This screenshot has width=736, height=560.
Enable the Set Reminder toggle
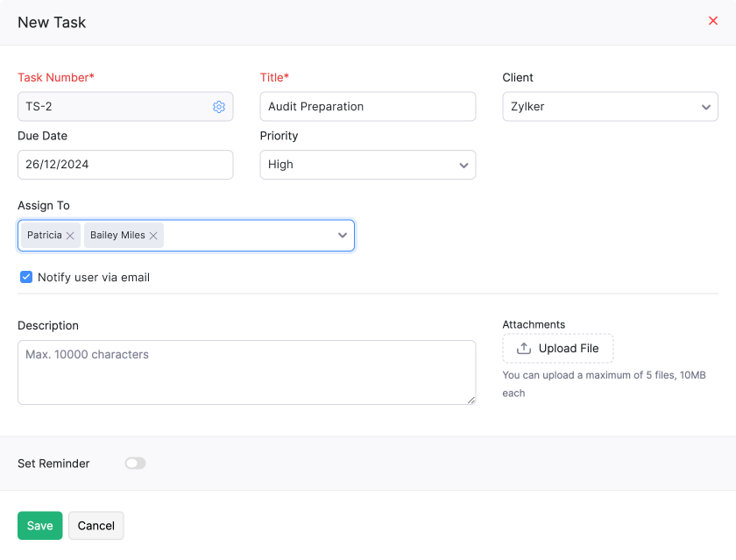click(x=135, y=463)
